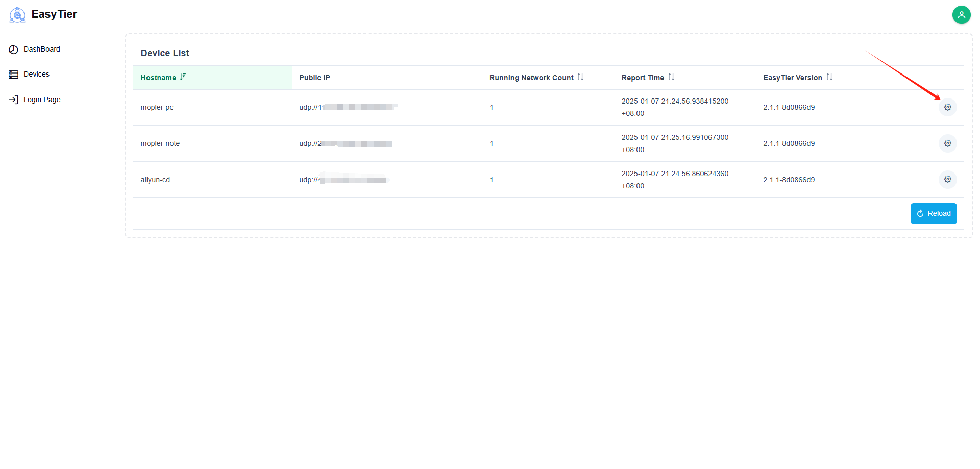Click the user avatar icon
The image size is (980, 469).
click(961, 15)
